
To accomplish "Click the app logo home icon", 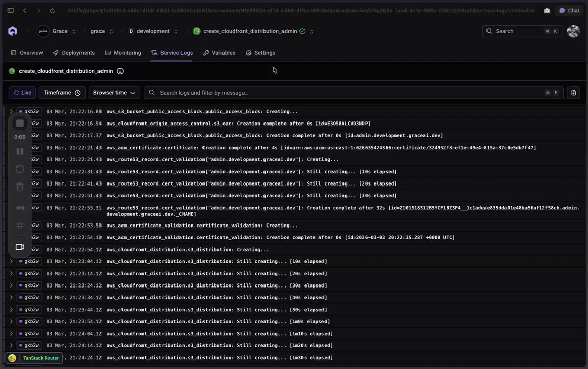I will (13, 31).
